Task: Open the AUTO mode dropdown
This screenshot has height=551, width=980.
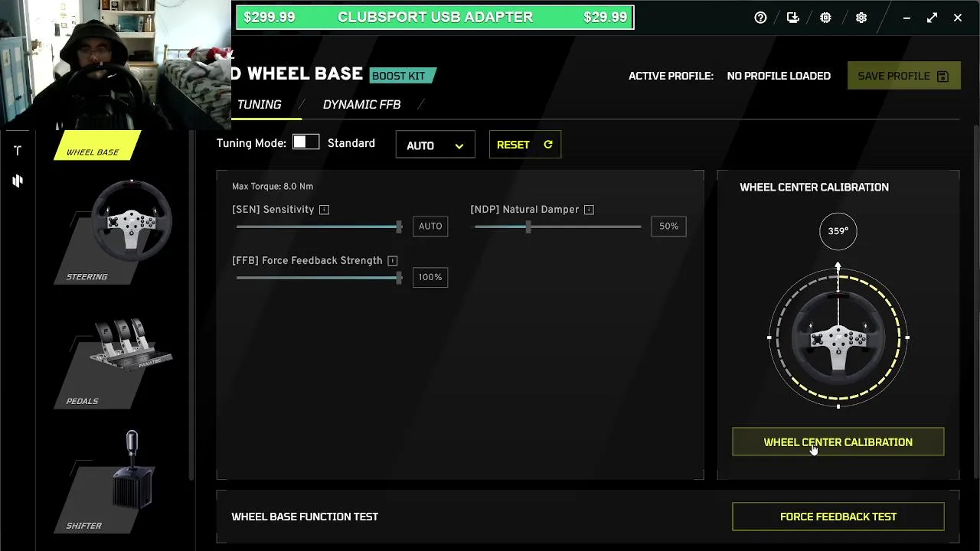Action: [435, 145]
